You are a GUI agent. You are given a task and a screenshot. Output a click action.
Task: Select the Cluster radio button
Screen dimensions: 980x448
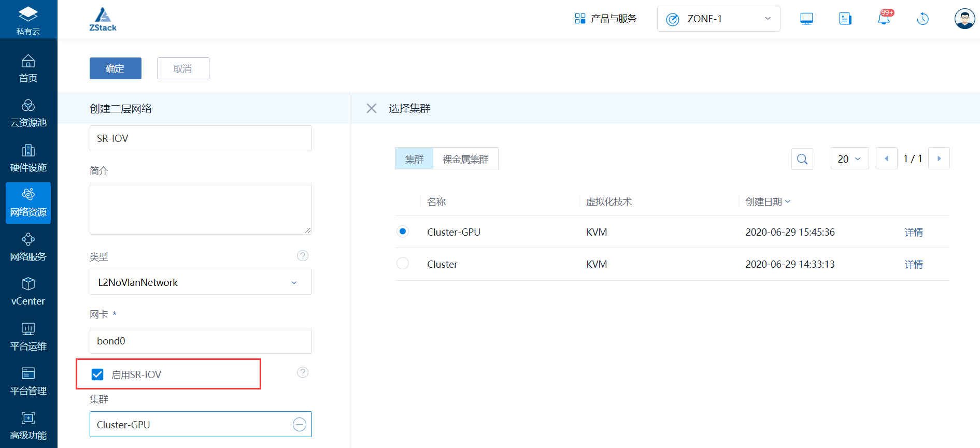[403, 264]
